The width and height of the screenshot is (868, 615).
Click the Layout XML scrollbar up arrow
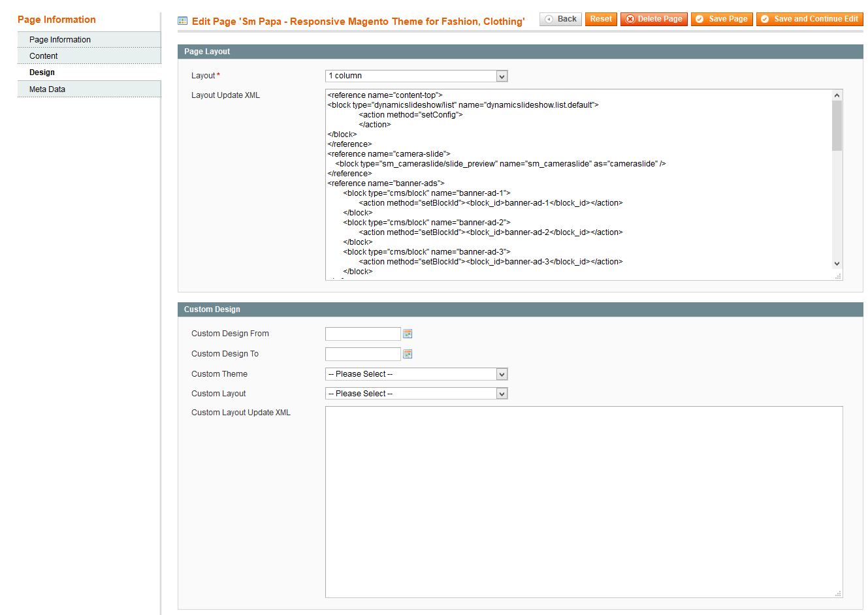[837, 95]
